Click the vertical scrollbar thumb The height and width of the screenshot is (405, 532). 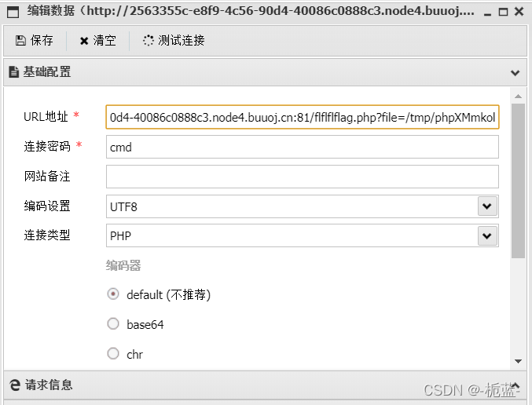(518, 181)
